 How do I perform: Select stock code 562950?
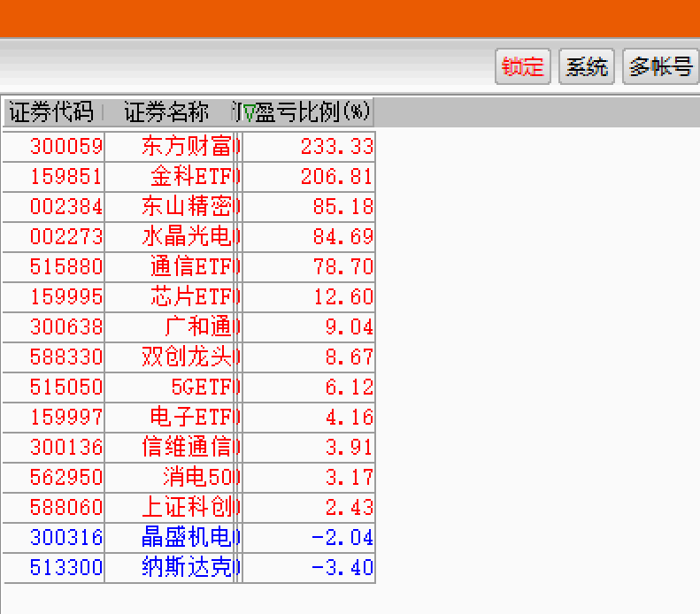(x=66, y=477)
